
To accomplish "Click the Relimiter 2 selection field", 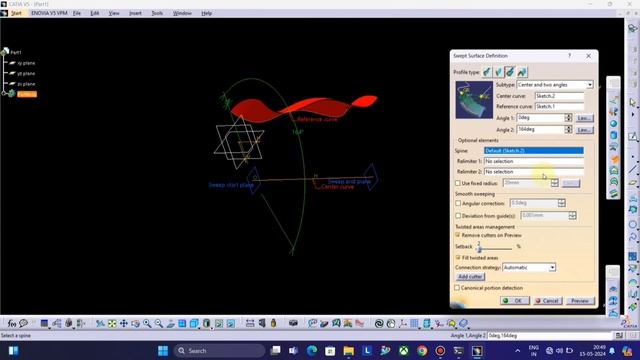I will coord(533,172).
